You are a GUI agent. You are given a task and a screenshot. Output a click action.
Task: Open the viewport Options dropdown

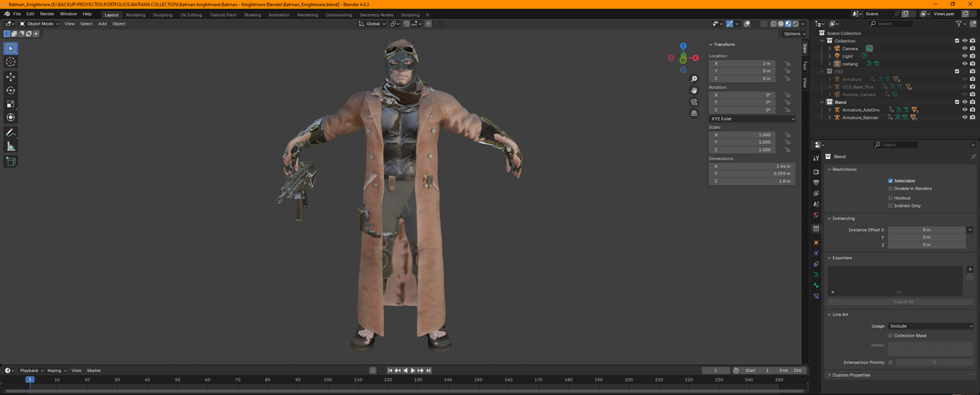pyautogui.click(x=795, y=34)
